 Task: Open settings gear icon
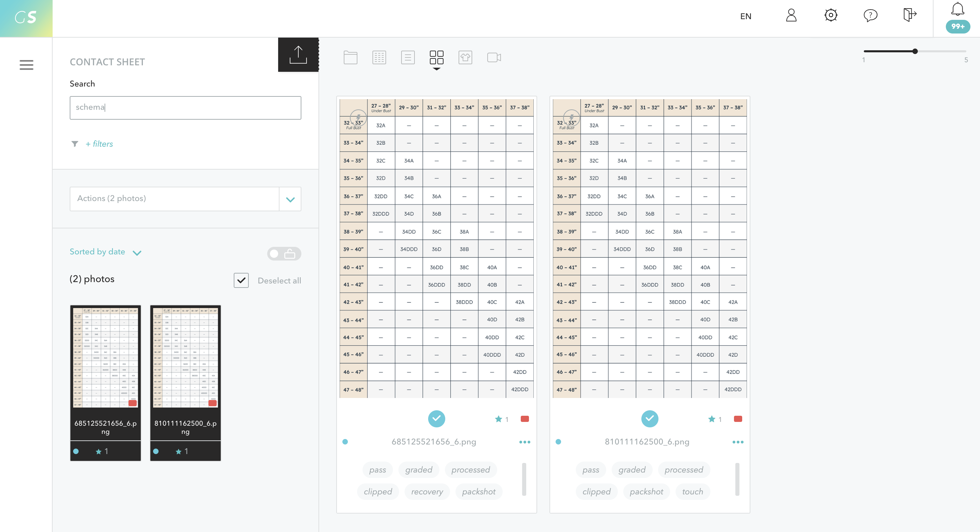tap(831, 16)
